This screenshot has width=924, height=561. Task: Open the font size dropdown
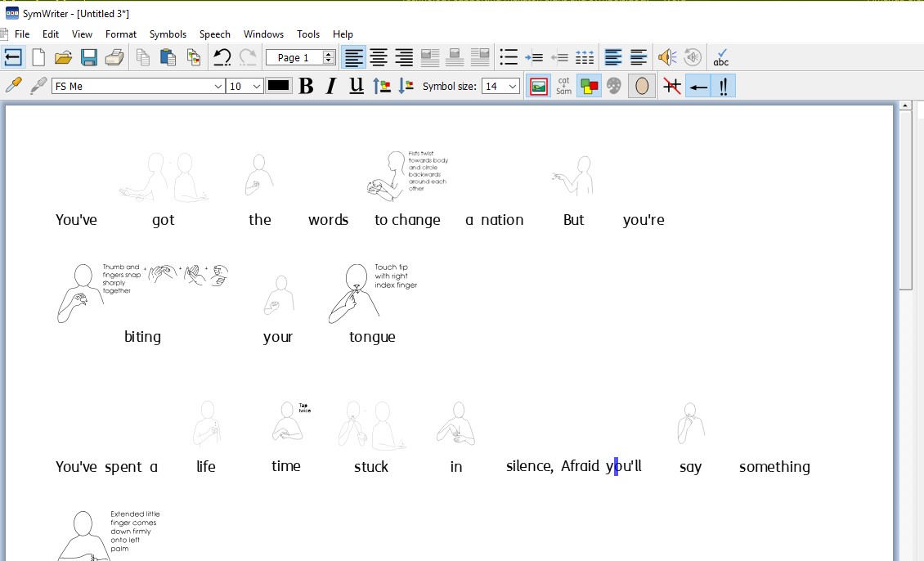(x=256, y=87)
